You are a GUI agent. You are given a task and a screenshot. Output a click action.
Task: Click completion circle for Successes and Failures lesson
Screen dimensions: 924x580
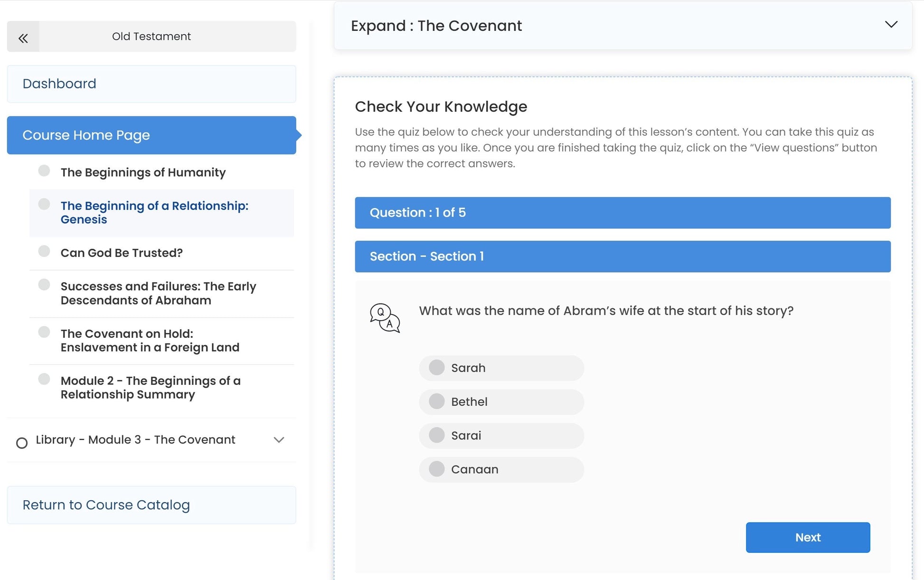point(44,285)
